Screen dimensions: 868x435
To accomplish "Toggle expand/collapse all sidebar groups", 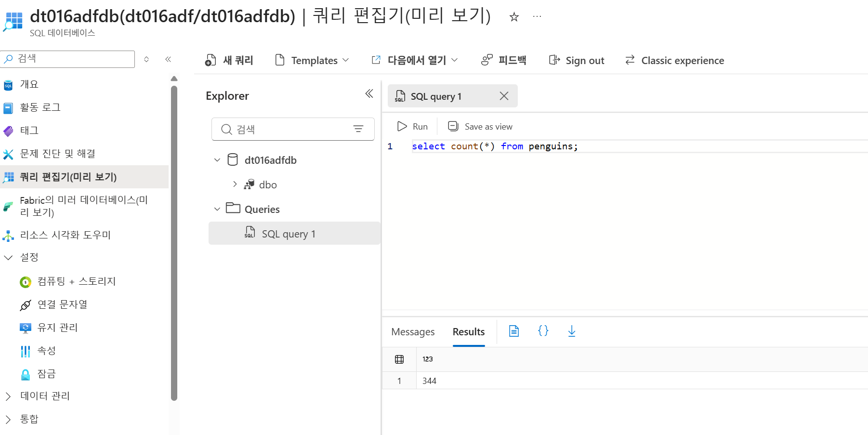I will click(146, 59).
